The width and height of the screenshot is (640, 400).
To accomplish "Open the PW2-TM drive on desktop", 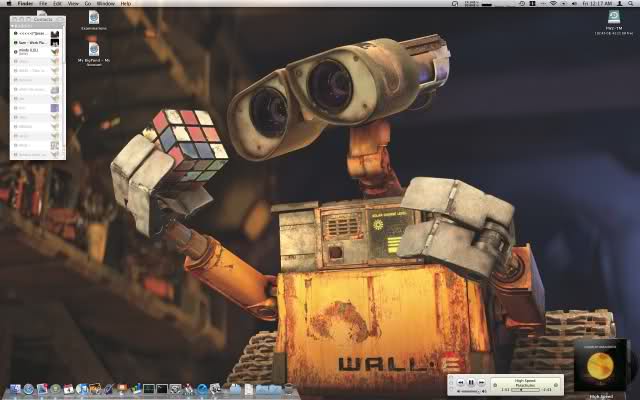I will (x=613, y=17).
